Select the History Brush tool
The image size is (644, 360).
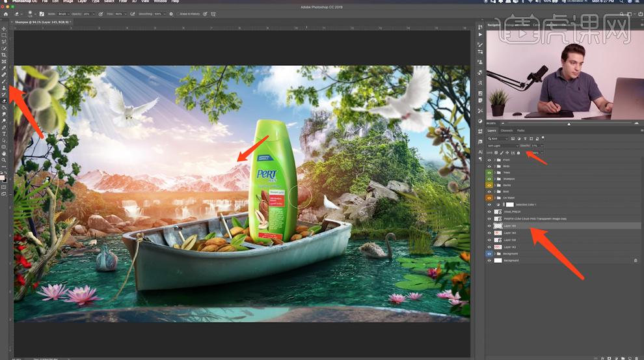coord(4,94)
